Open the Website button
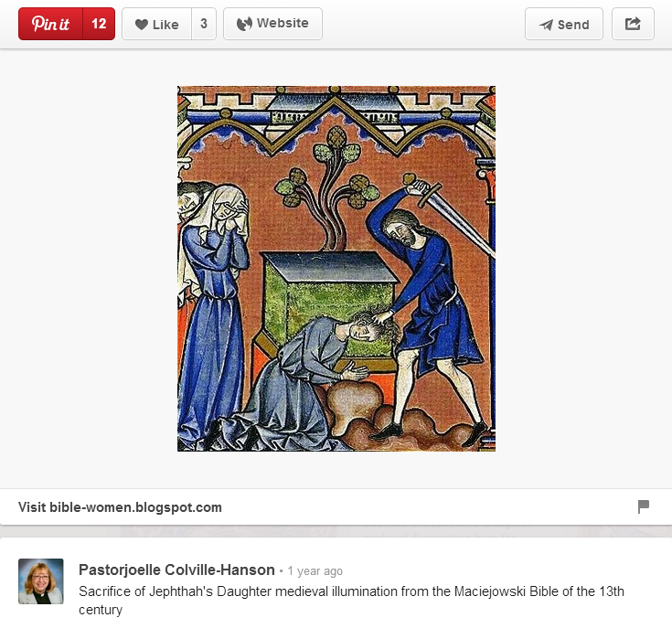Image resolution: width=672 pixels, height=639 pixels. coord(272,24)
